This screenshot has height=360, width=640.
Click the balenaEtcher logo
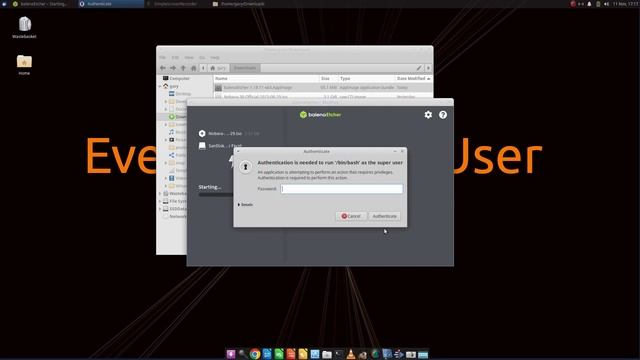[x=320, y=115]
